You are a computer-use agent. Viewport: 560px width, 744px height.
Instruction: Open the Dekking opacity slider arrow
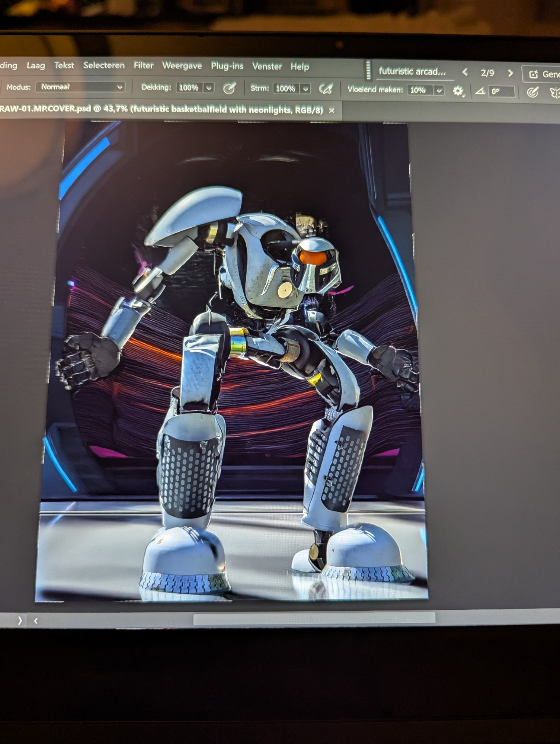coord(209,88)
